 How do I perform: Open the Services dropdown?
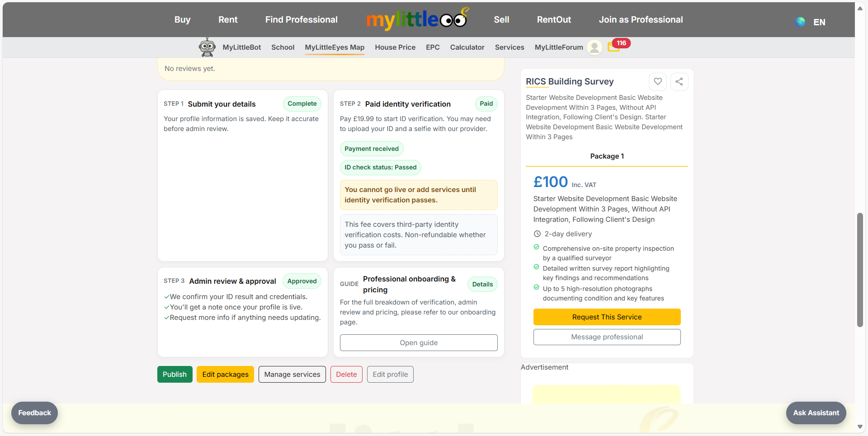coord(509,47)
